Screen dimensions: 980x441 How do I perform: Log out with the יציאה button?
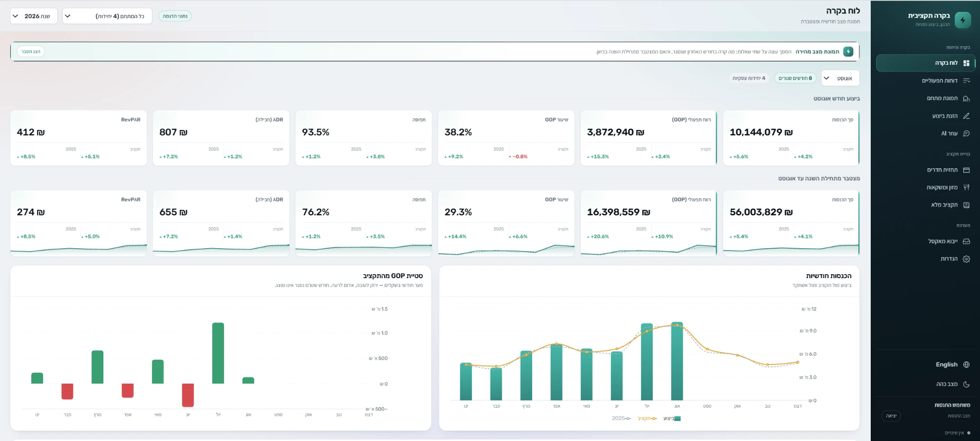tap(891, 416)
